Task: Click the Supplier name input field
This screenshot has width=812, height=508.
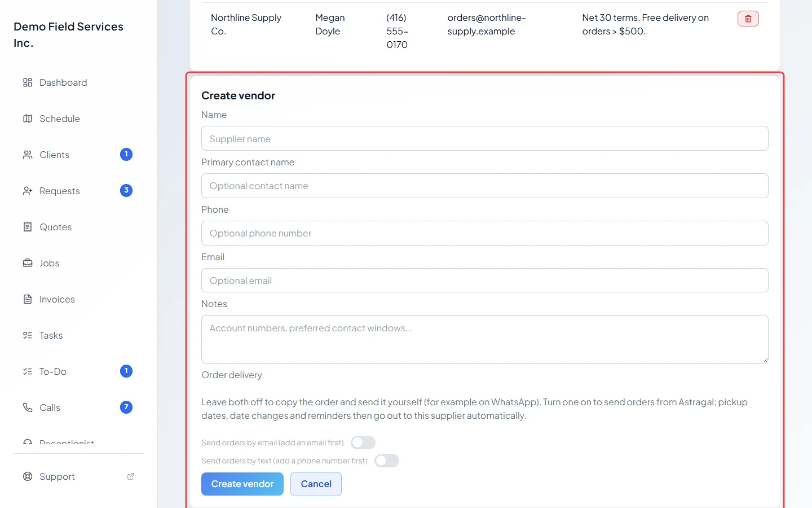Action: [x=485, y=138]
